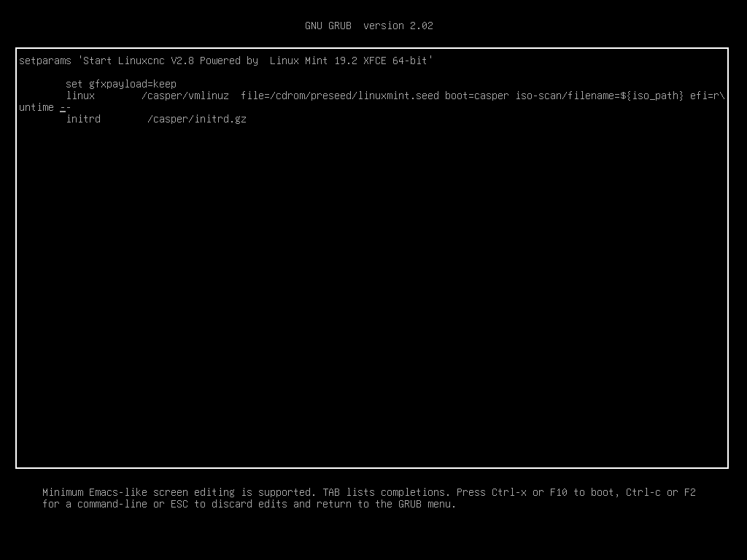This screenshot has height=560, width=747.
Task: Click the '--' after untime
Action: [x=65, y=108]
